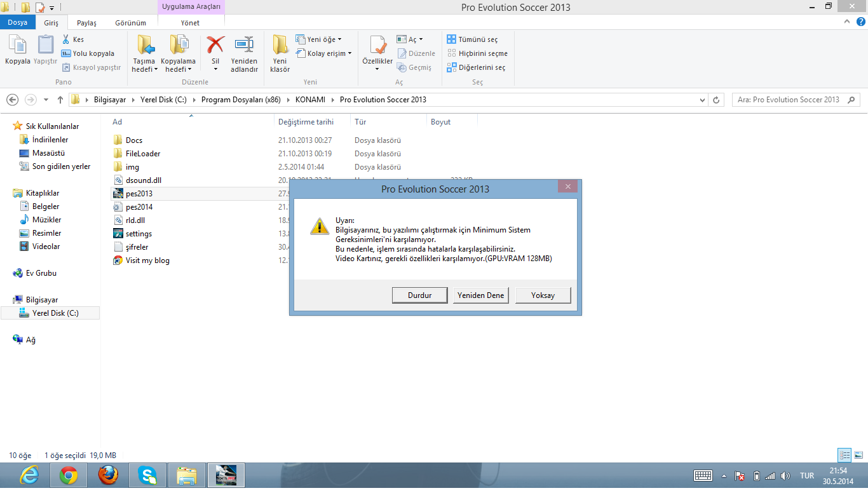The height and width of the screenshot is (500, 868).
Task: Click the back navigation arrow
Action: point(12,100)
